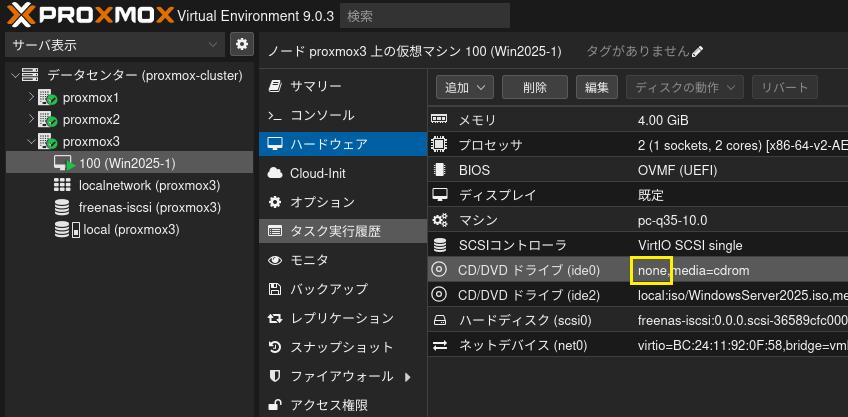Open server view settings gear
Image resolution: width=848 pixels, height=417 pixels.
click(x=242, y=44)
